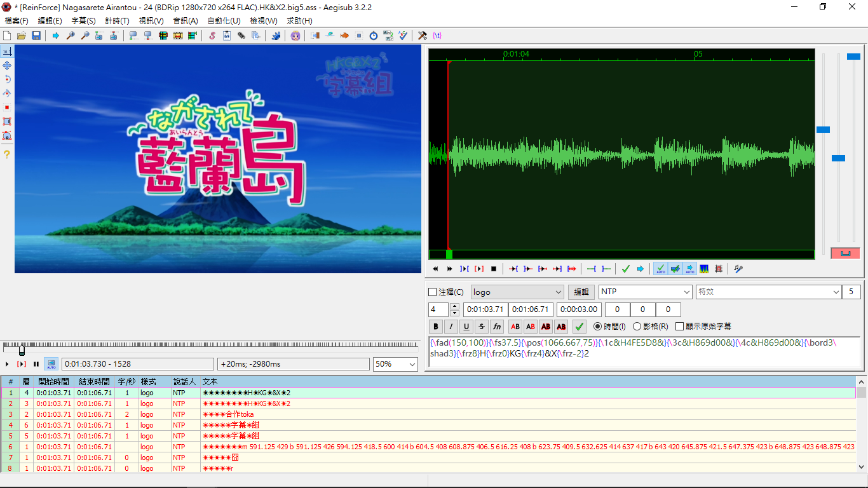Viewport: 868px width, 488px height.
Task: Open the Spell Checker icon
Action: coord(402,36)
